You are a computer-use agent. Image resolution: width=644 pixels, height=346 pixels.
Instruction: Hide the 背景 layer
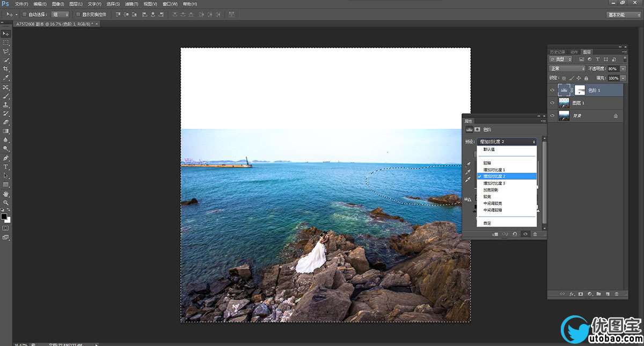[552, 115]
